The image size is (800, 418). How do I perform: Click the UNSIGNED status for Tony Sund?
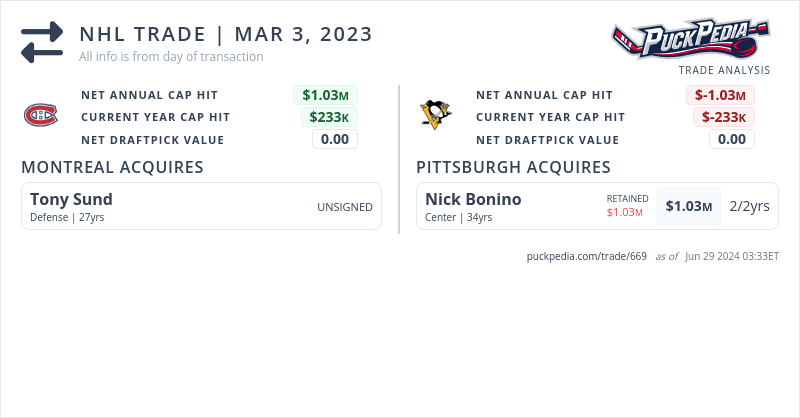(x=345, y=207)
